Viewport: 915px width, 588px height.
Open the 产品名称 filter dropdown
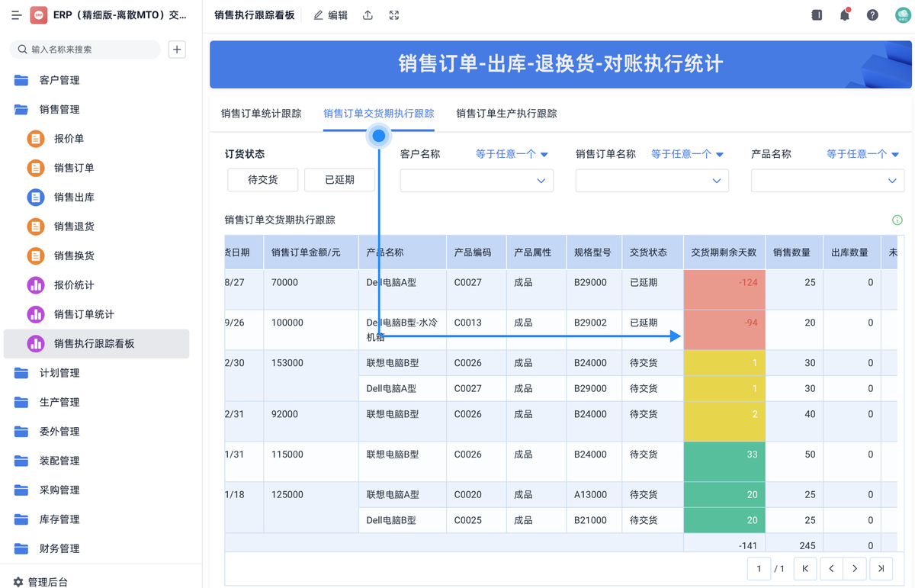[x=827, y=181]
